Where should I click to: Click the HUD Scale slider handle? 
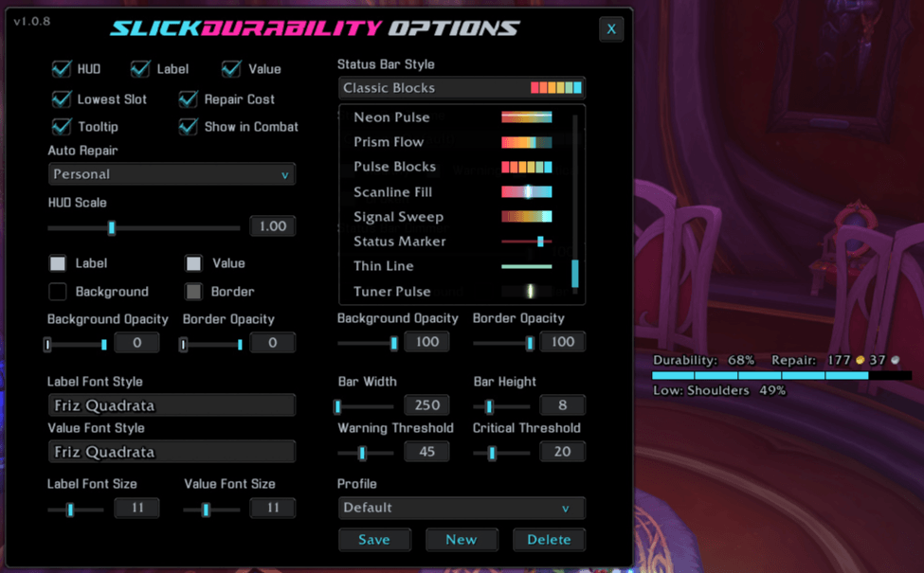pos(112,227)
